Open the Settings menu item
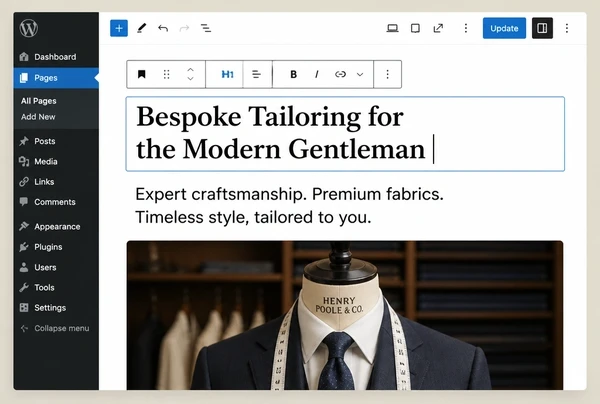Image resolution: width=600 pixels, height=404 pixels. [x=56, y=308]
